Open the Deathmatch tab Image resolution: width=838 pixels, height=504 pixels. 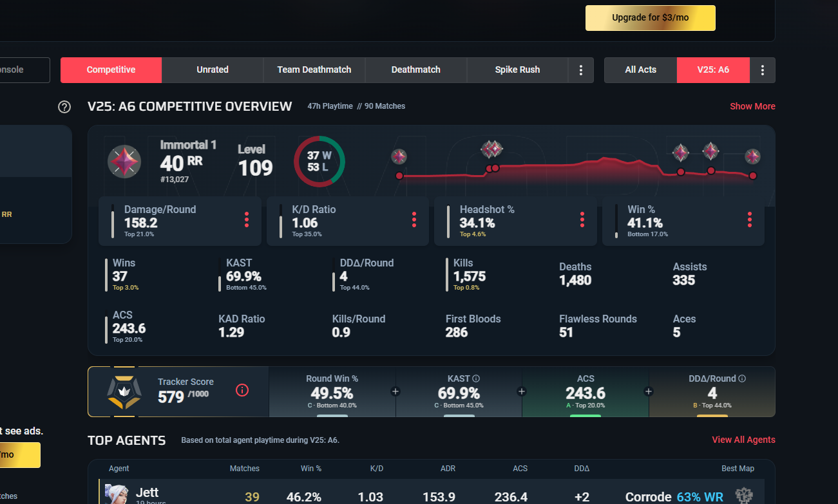coord(416,70)
